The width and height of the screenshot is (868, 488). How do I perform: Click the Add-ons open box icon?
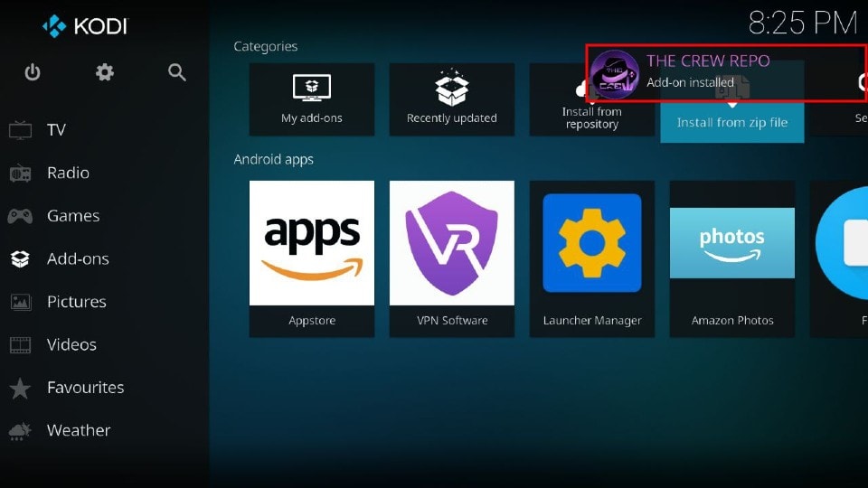[20, 259]
